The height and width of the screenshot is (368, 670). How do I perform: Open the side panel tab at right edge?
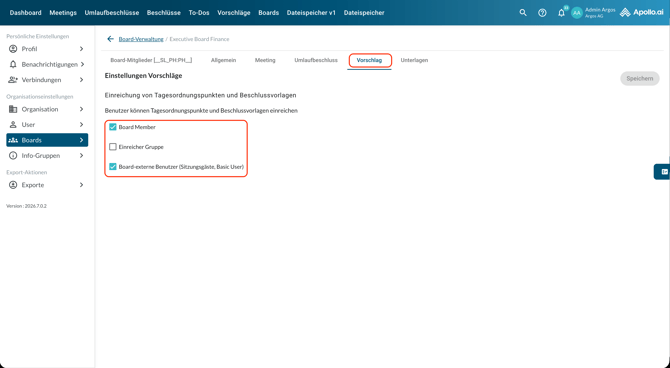[x=663, y=171]
